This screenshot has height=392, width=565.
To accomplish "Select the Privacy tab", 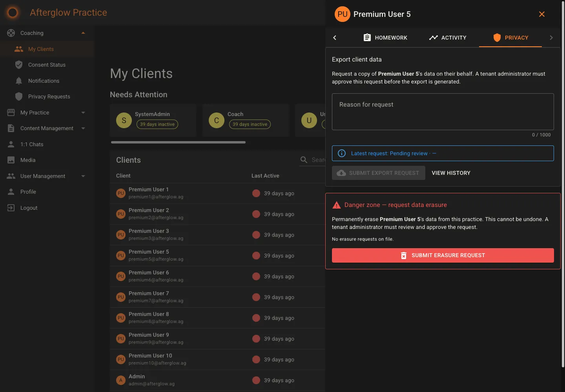I will (x=510, y=38).
